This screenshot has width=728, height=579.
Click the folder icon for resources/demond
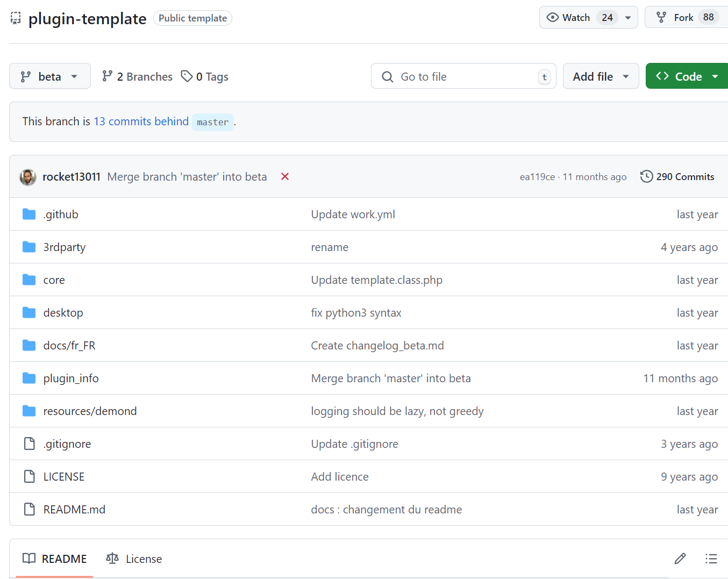29,411
